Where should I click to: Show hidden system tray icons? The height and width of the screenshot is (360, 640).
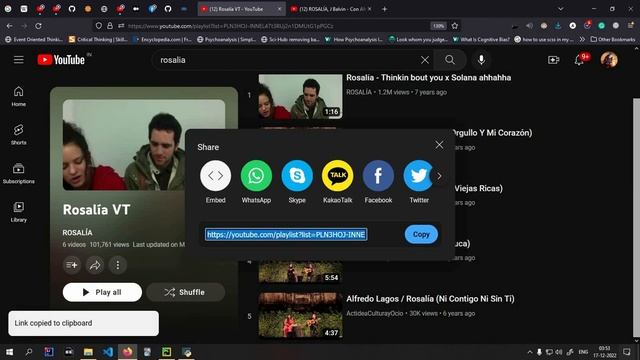tap(530, 352)
